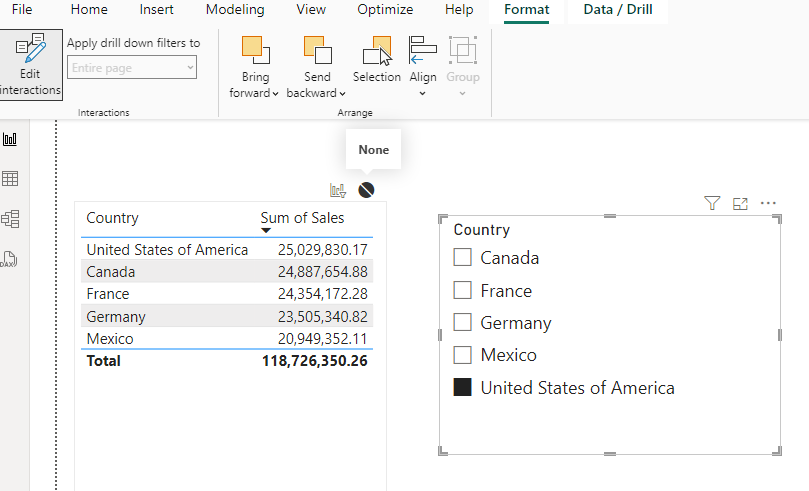
Task: Check the Mexico slicer checkbox
Action: click(462, 355)
